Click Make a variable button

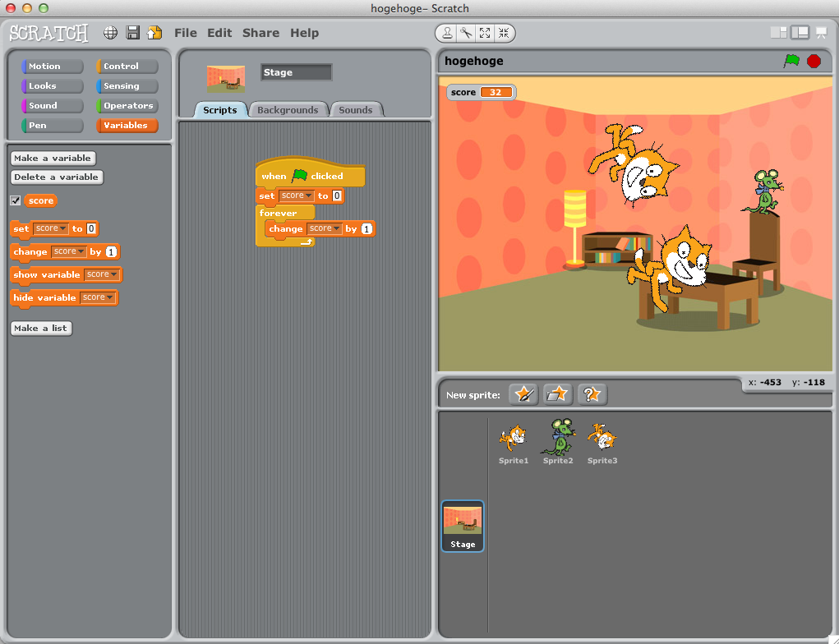click(x=53, y=159)
